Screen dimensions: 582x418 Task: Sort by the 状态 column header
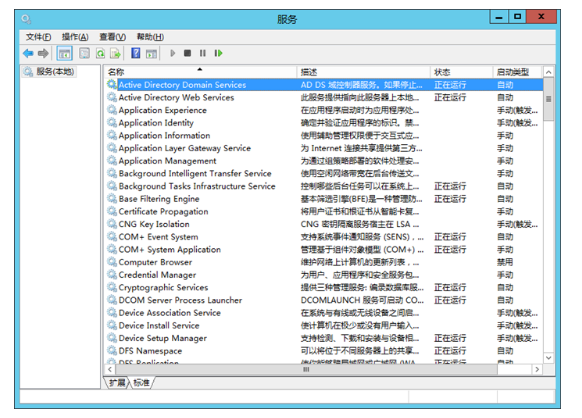462,72
